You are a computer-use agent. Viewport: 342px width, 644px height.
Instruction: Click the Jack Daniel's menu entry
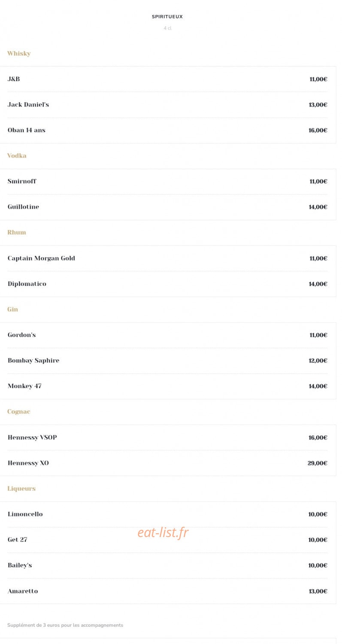tap(167, 105)
